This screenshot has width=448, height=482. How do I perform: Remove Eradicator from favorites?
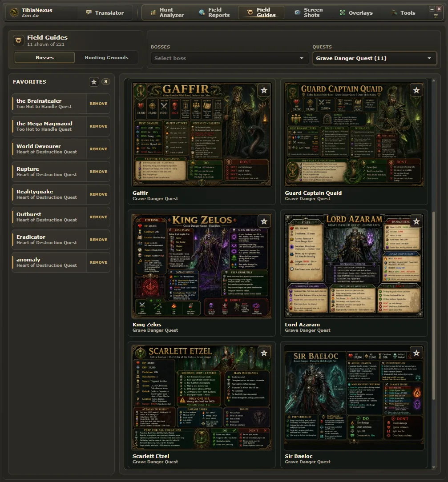point(98,240)
